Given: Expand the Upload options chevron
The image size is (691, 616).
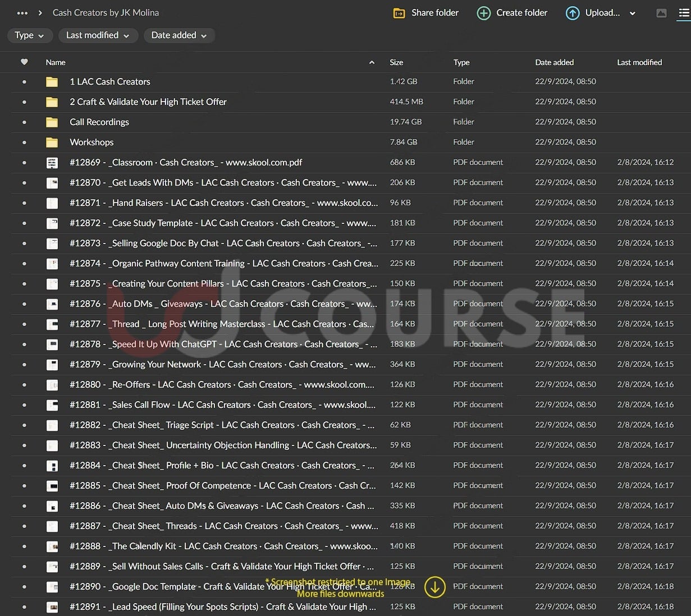Looking at the screenshot, I should [x=633, y=13].
